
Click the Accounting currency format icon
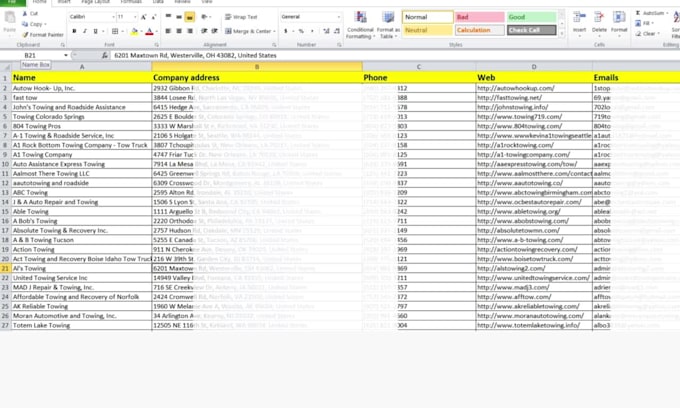(285, 31)
